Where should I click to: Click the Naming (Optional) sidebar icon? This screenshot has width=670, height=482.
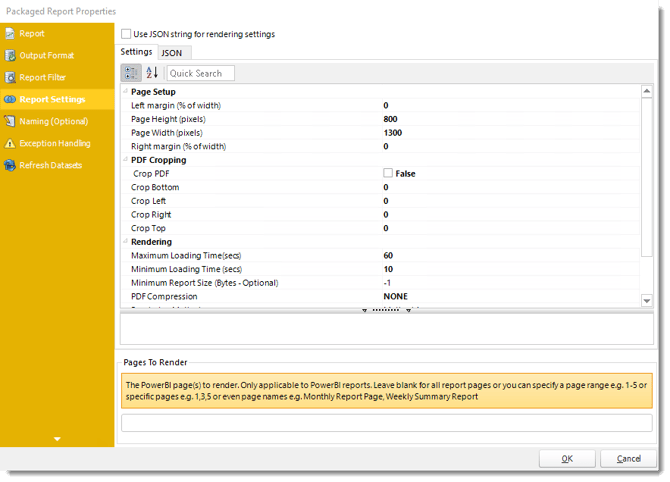[x=10, y=121]
